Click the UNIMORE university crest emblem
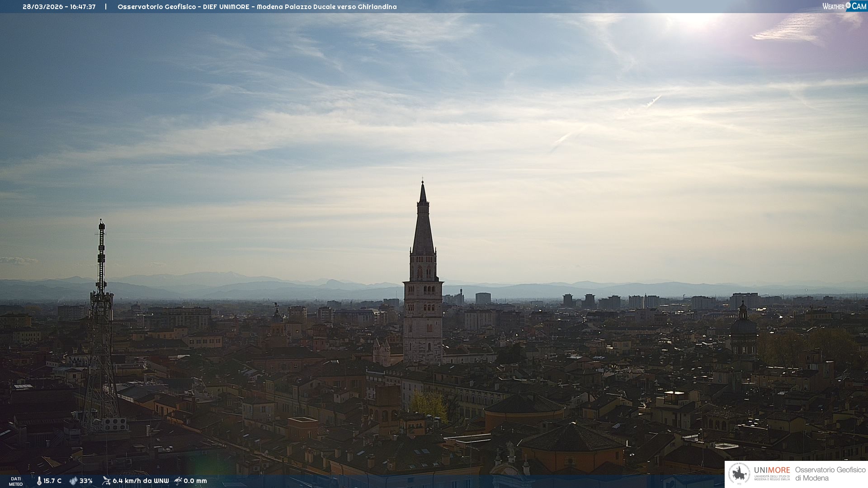868x488 pixels. pyautogui.click(x=739, y=474)
